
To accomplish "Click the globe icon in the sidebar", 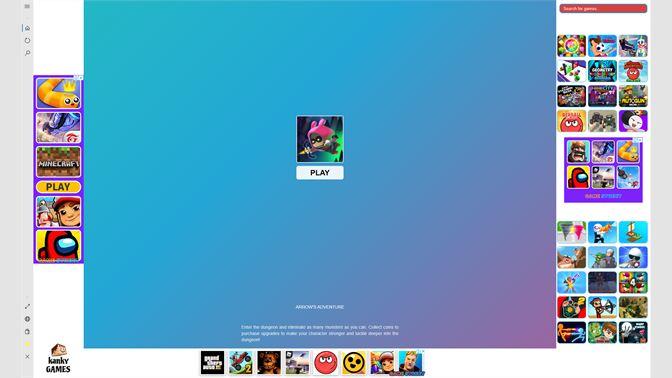I will click(x=27, y=319).
